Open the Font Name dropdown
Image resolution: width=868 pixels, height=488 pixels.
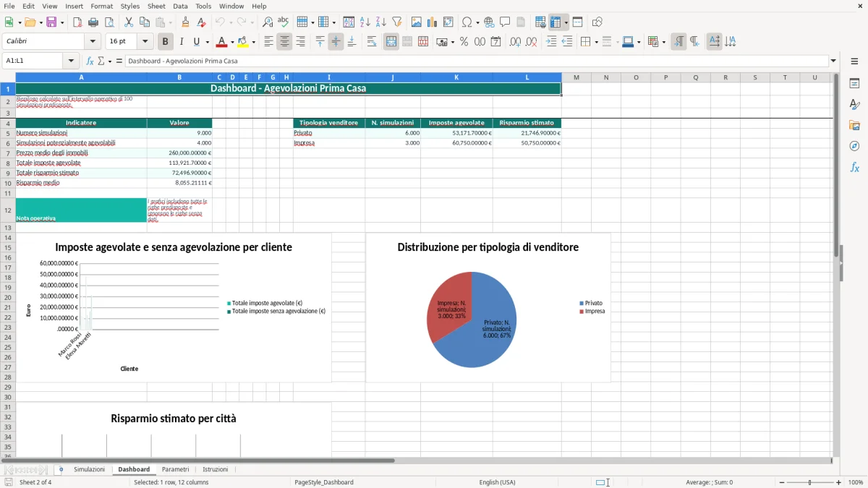point(92,42)
